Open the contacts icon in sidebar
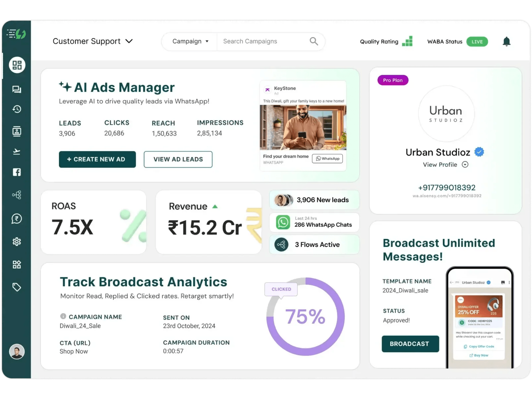Image resolution: width=532 pixels, height=399 pixels. coord(17,131)
